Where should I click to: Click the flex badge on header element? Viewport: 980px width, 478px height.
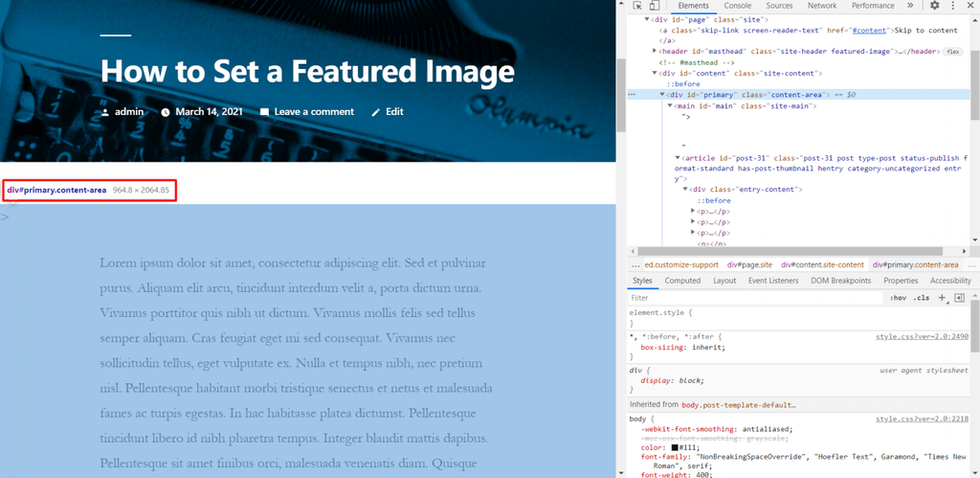pos(952,52)
